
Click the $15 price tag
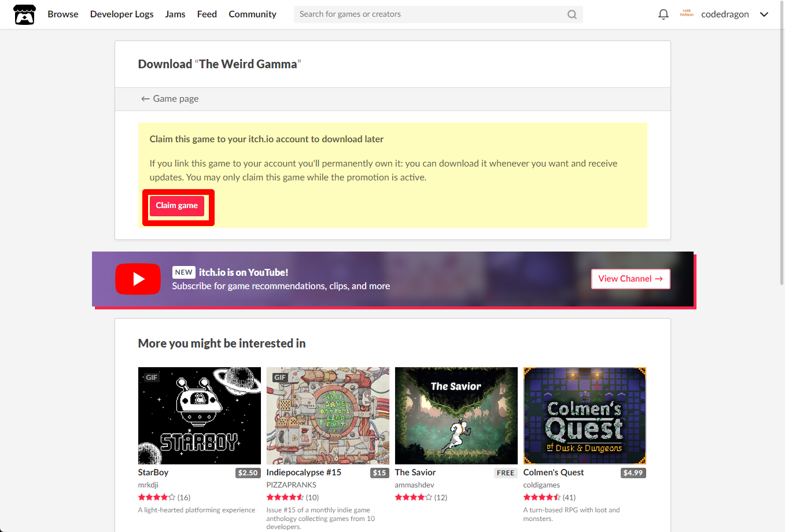click(379, 473)
